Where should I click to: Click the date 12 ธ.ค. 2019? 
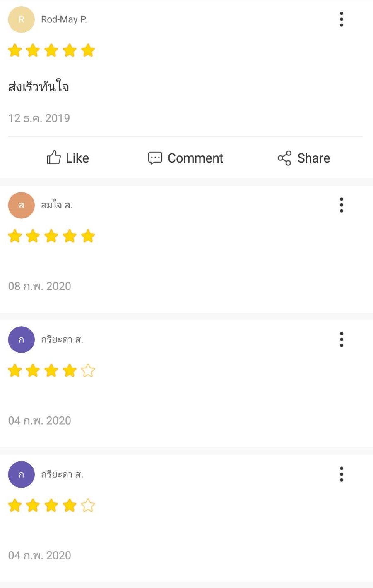(x=39, y=118)
